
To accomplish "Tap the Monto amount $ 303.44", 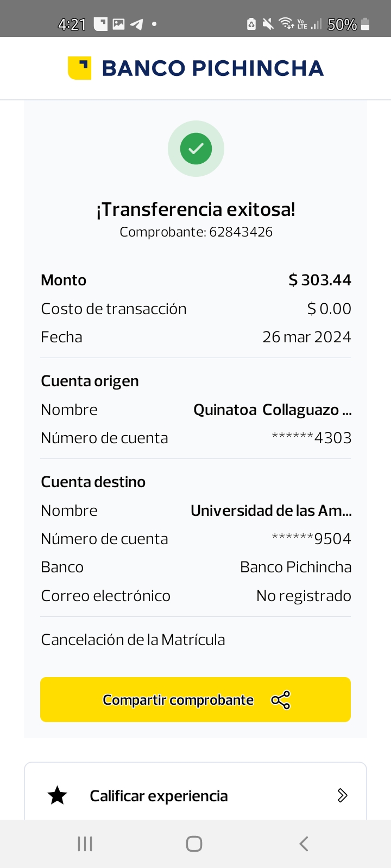I will tap(319, 280).
